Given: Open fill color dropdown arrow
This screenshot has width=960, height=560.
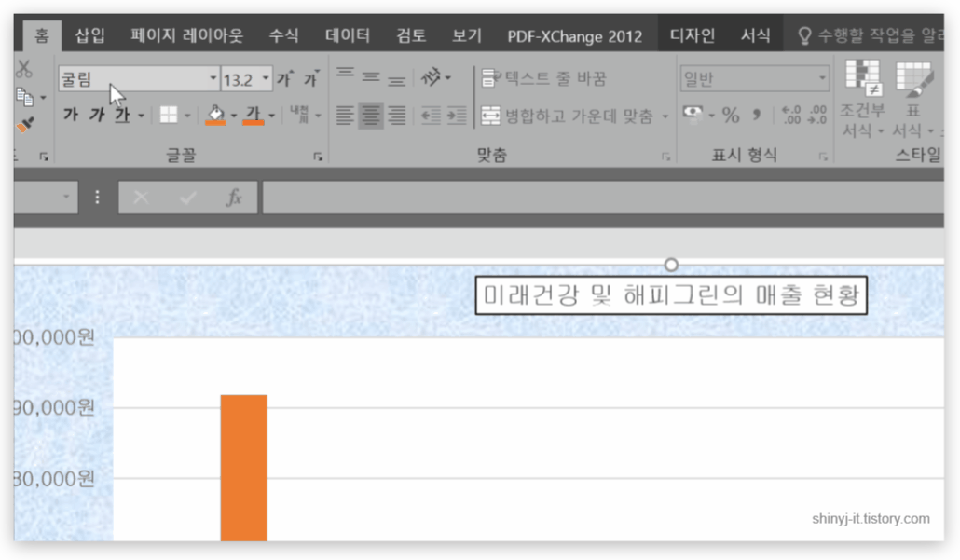Looking at the screenshot, I should tap(234, 115).
